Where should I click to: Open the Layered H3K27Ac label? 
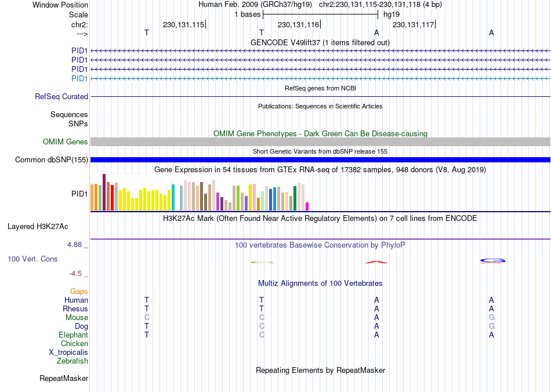pyautogui.click(x=38, y=227)
